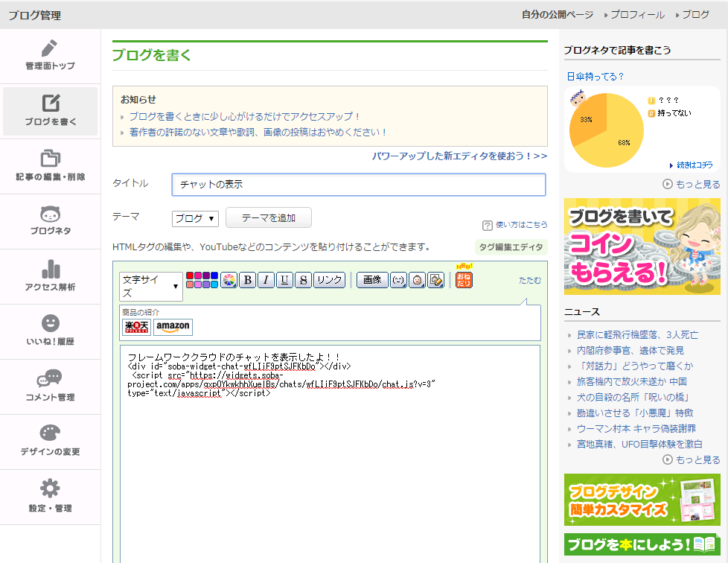728x563 pixels.
Task: Open news 内閣府参事官、遺体で発見
Action: tap(630, 350)
